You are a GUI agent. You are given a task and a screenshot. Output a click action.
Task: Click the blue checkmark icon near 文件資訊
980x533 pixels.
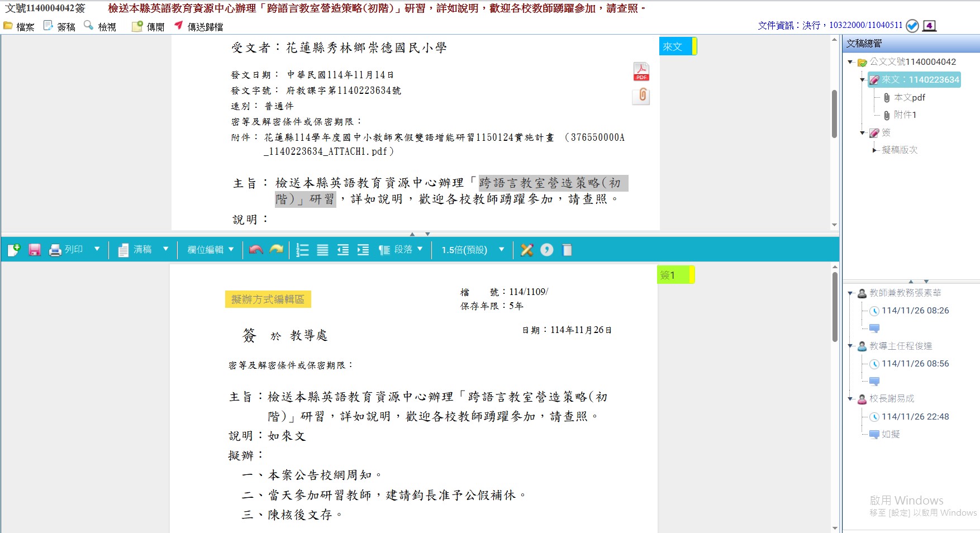[912, 26]
